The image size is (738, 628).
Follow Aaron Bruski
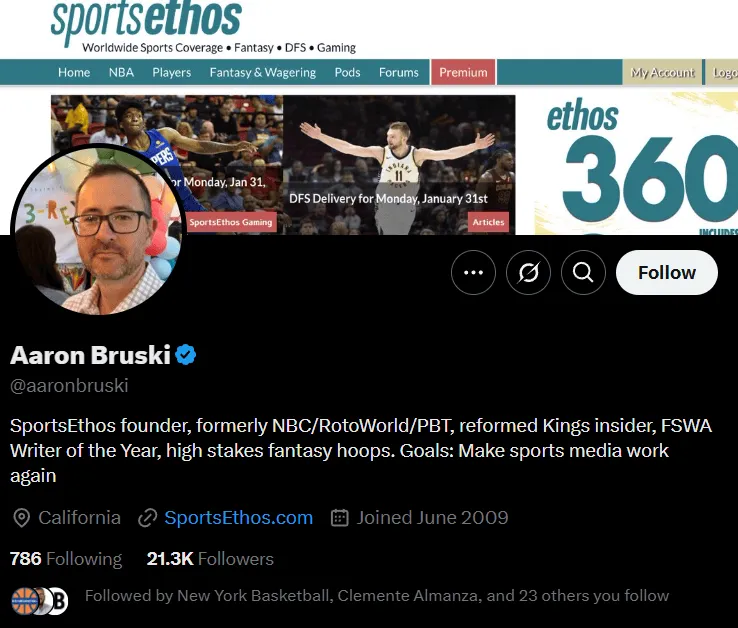666,273
